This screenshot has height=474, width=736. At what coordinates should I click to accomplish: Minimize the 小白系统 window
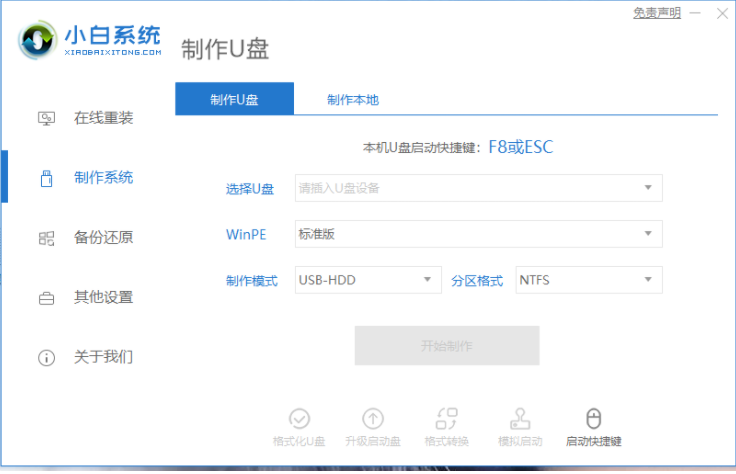point(695,13)
